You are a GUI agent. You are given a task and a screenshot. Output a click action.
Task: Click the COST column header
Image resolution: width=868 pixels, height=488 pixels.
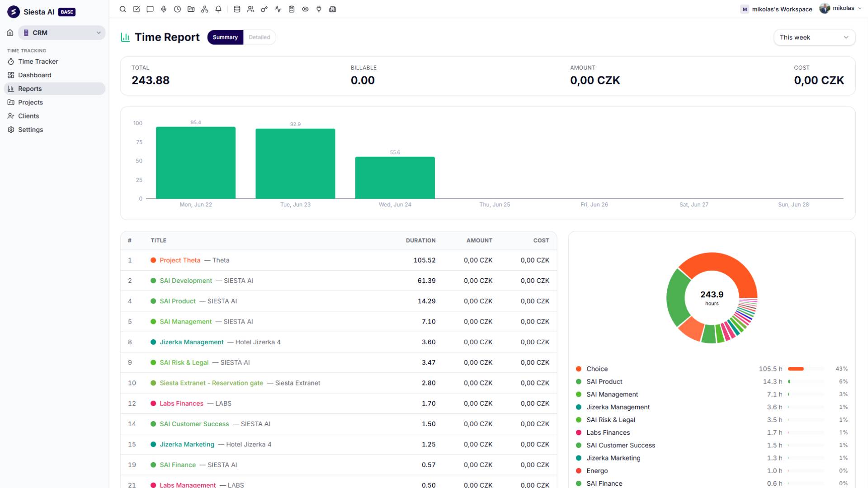click(x=541, y=240)
